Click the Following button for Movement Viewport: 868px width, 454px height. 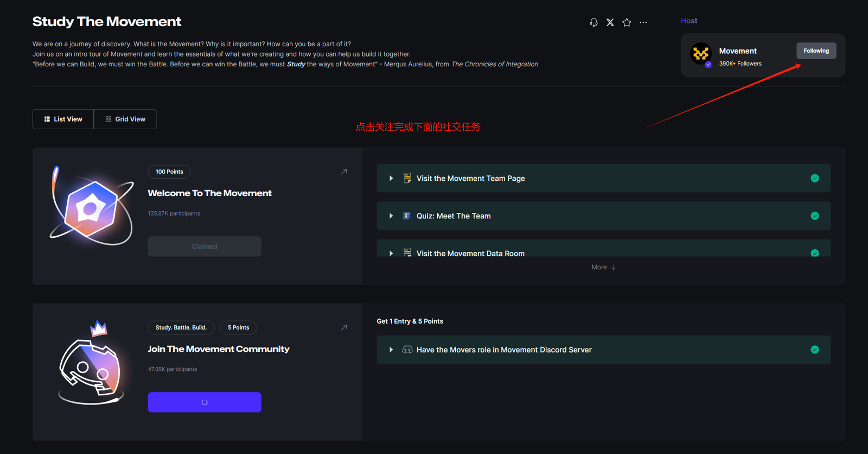tap(816, 51)
